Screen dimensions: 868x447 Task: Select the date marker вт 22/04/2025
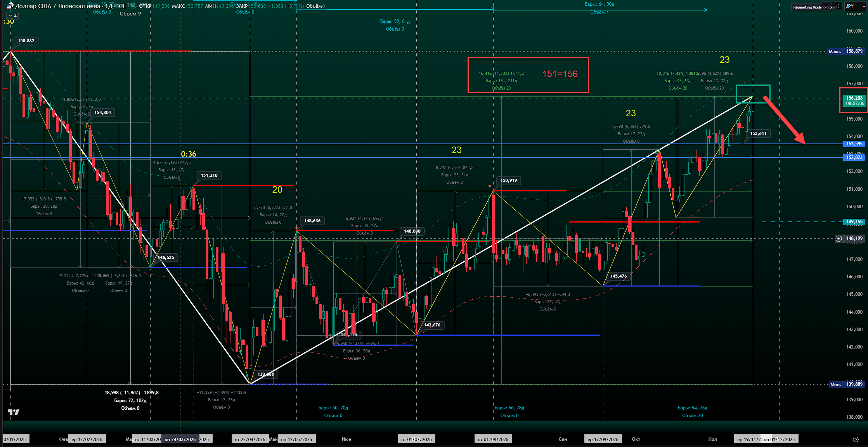point(250,439)
